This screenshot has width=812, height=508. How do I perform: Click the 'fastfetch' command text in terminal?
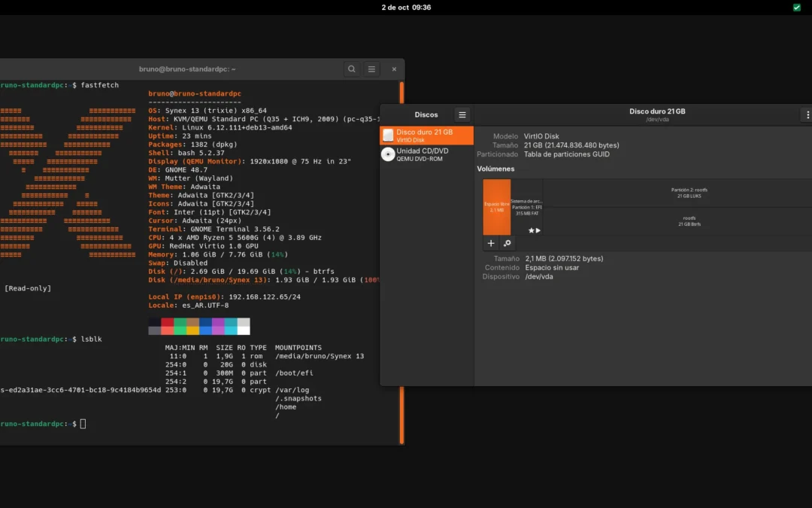click(x=100, y=85)
